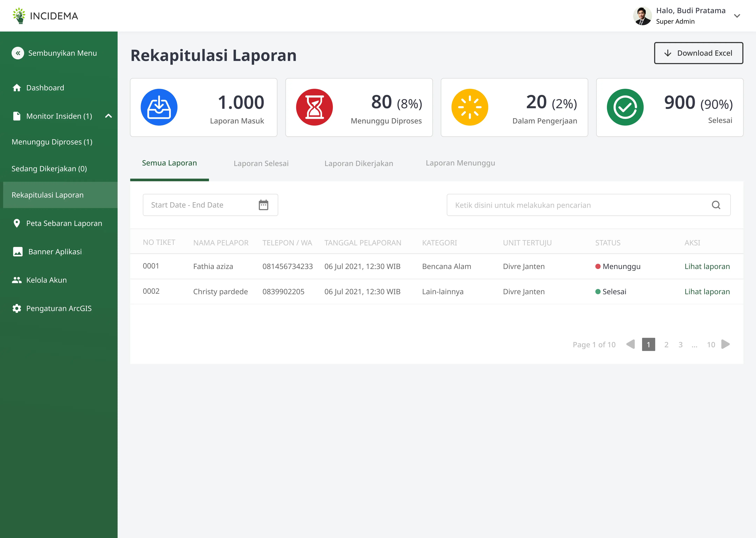Click the Pengaturan ArcGIS gear icon
756x538 pixels.
17,308
